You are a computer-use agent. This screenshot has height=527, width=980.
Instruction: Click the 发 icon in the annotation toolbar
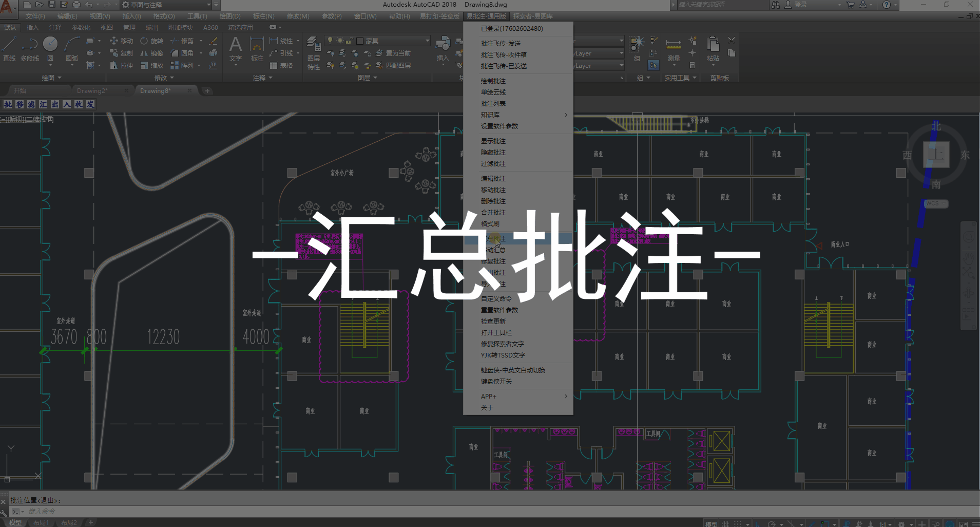tap(90, 104)
